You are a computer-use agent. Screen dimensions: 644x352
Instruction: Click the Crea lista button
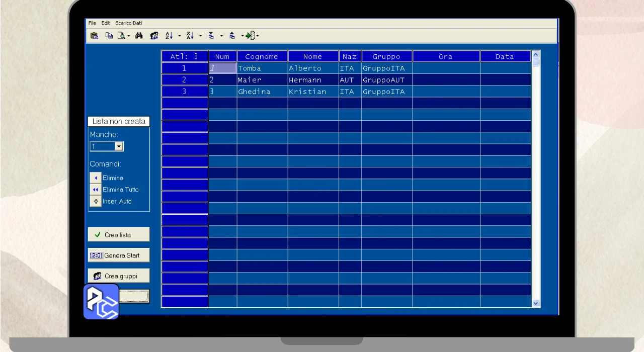pos(119,235)
